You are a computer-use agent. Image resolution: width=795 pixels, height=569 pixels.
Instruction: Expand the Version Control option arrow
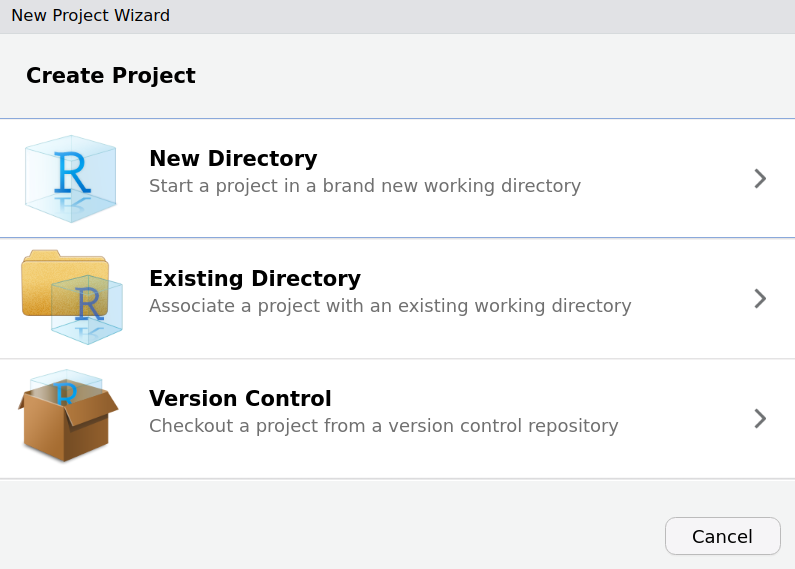(x=760, y=418)
